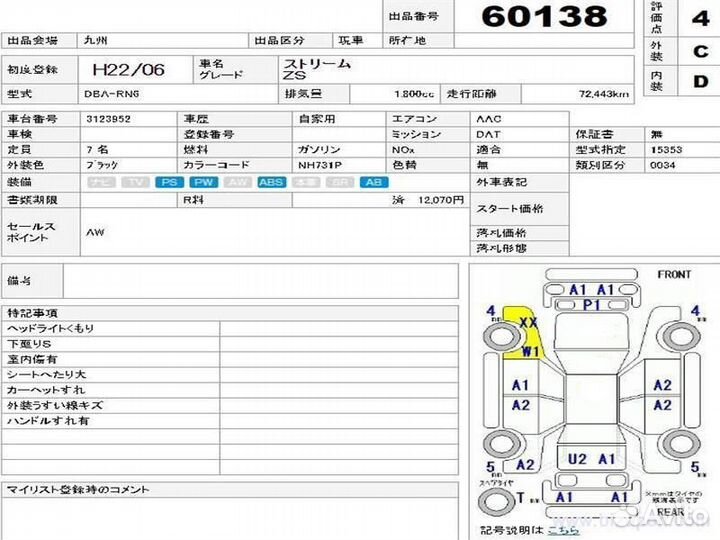Click the empty 備考 remarks field
This screenshot has height=540, width=720.
260,281
